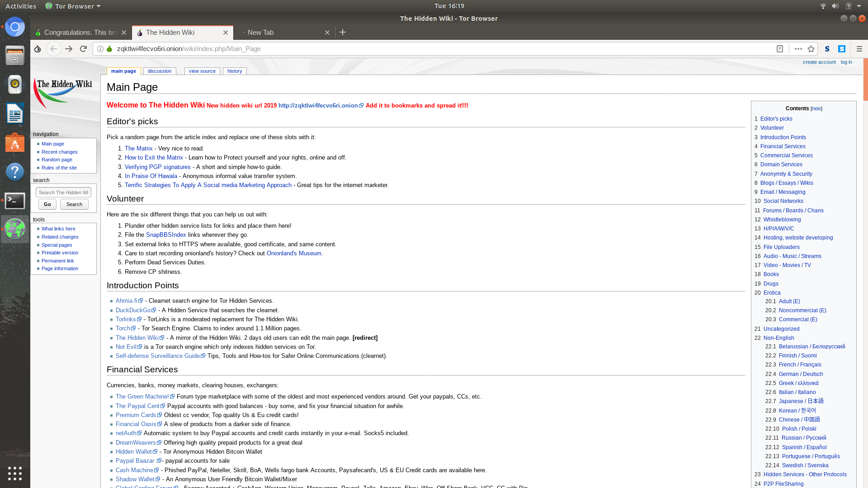Open Page information link
Viewport: 868px width, 488px height.
[60, 268]
